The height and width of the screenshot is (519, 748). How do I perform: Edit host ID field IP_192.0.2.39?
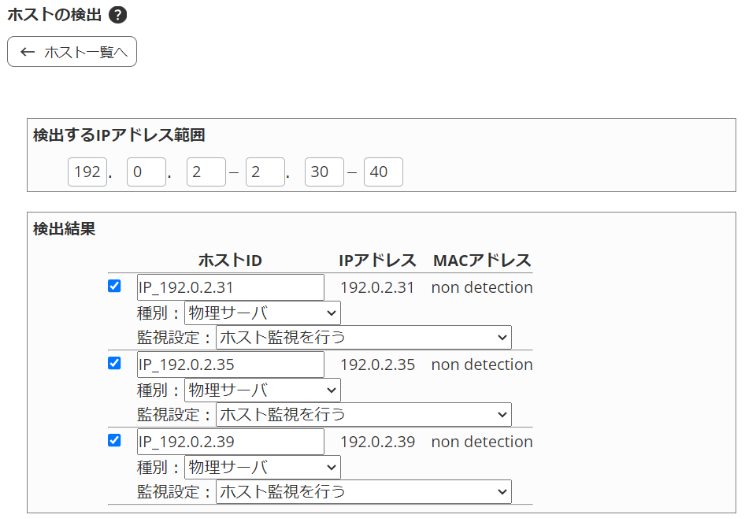[x=230, y=441]
